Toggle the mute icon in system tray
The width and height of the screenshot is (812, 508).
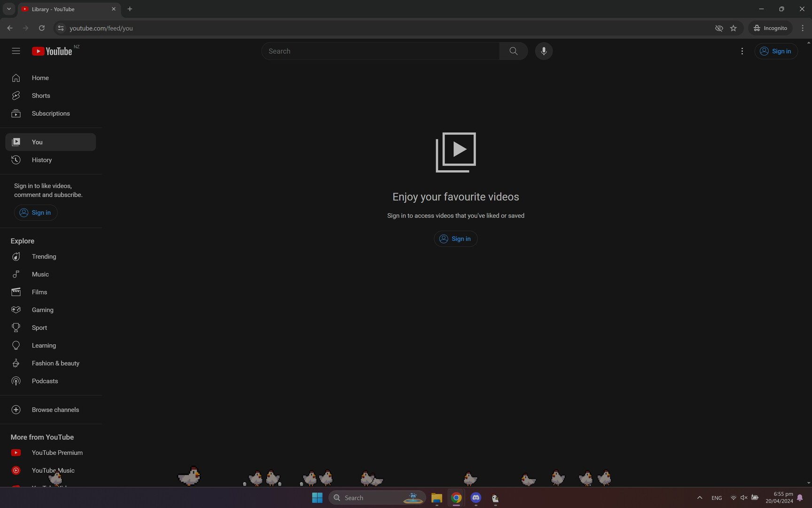click(744, 498)
